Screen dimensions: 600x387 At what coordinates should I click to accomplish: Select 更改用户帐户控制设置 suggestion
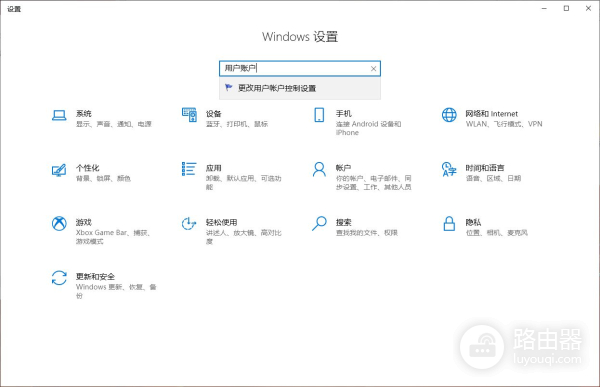[x=300, y=88]
